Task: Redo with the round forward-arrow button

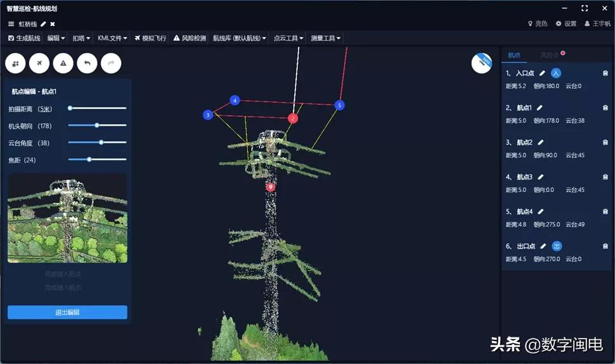Action: point(111,63)
